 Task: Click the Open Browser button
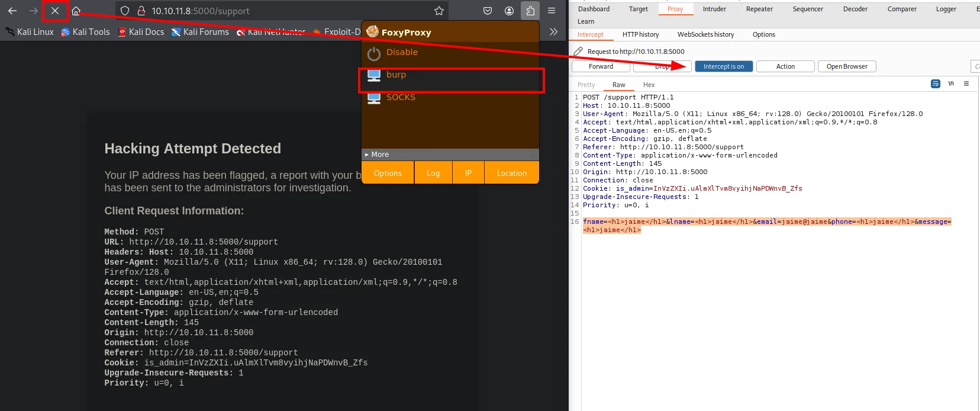point(847,66)
